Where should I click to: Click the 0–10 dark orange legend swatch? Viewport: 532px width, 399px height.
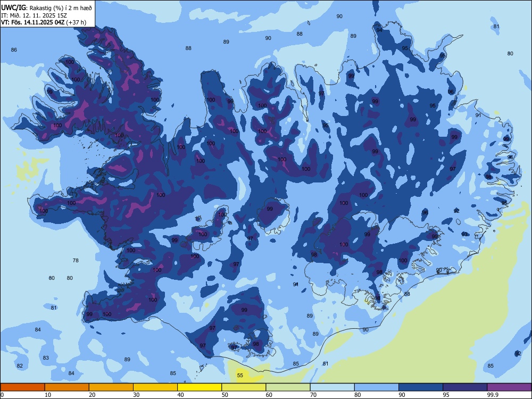pos(22,387)
